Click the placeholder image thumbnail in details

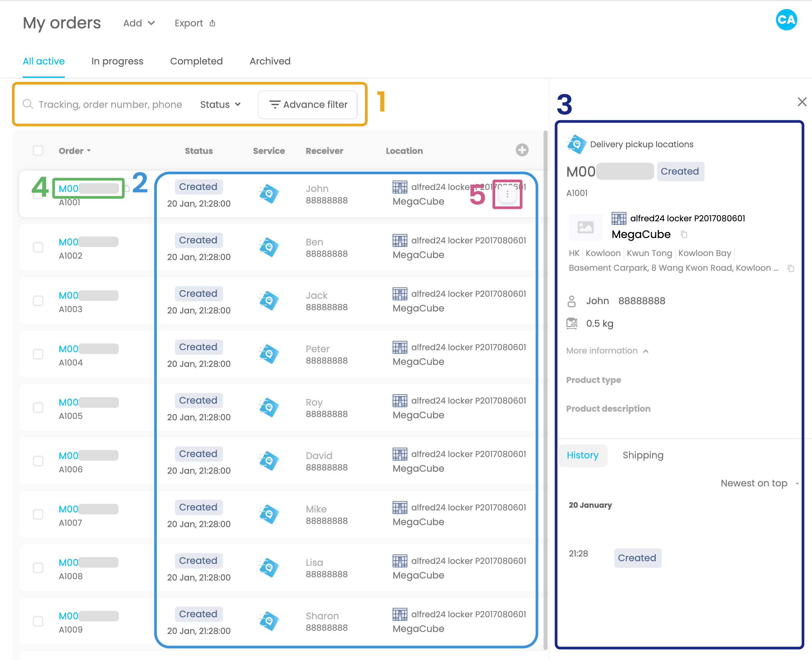[585, 227]
